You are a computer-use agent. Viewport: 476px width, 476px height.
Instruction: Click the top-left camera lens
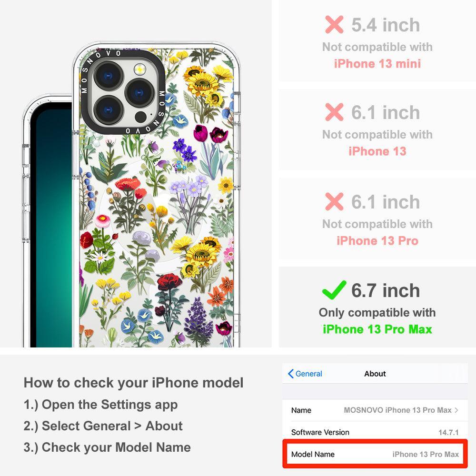109,76
